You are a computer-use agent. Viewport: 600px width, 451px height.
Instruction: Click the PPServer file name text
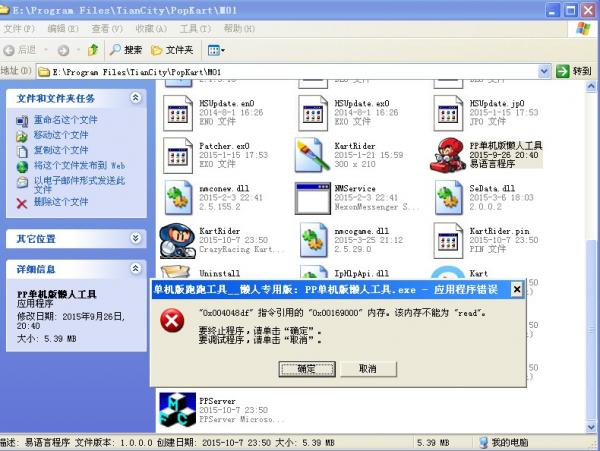(x=217, y=401)
